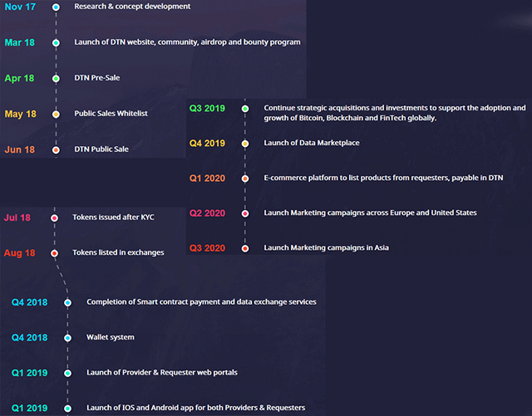
Task: Click 'E-commerce platform to list products' text
Action: point(383,178)
